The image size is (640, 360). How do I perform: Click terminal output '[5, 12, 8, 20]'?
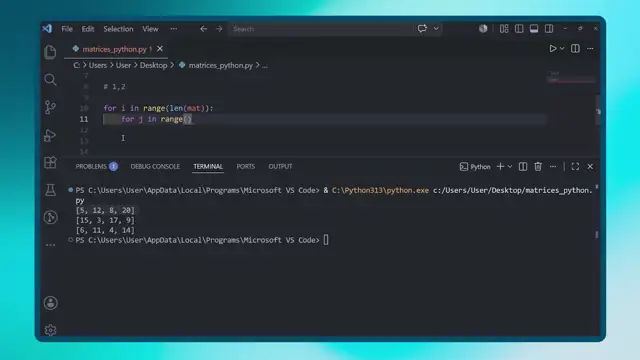pyautogui.click(x=105, y=210)
